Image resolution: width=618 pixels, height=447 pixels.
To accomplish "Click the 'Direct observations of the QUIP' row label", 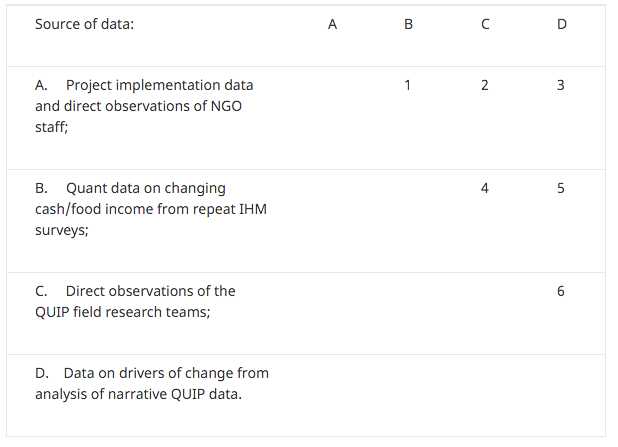I will click(x=135, y=302).
